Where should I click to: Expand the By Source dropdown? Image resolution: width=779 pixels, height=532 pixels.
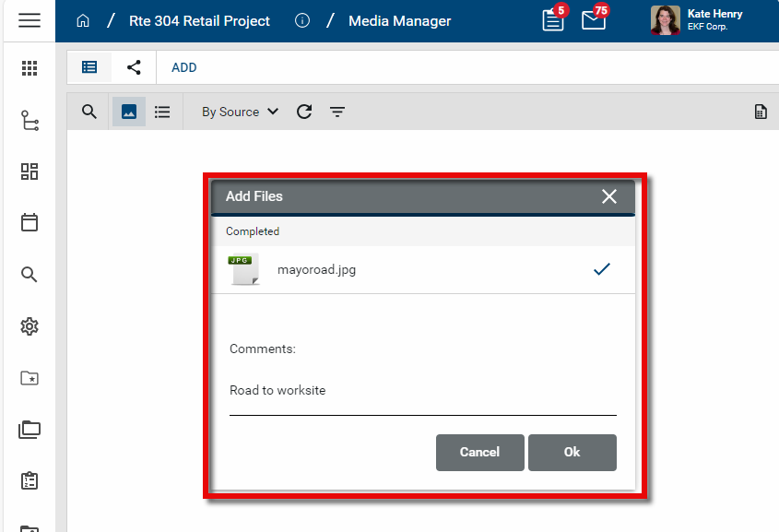[x=240, y=112]
